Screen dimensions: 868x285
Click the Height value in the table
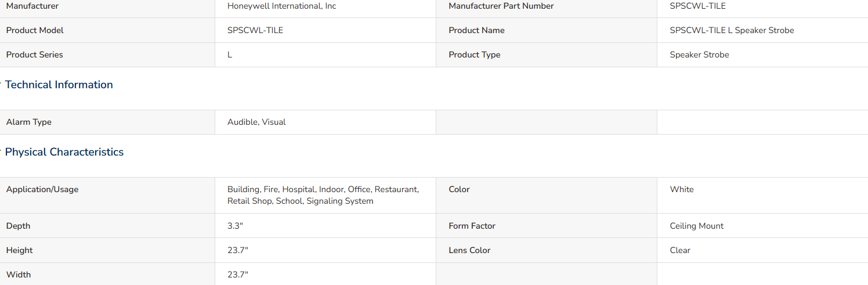(x=238, y=250)
